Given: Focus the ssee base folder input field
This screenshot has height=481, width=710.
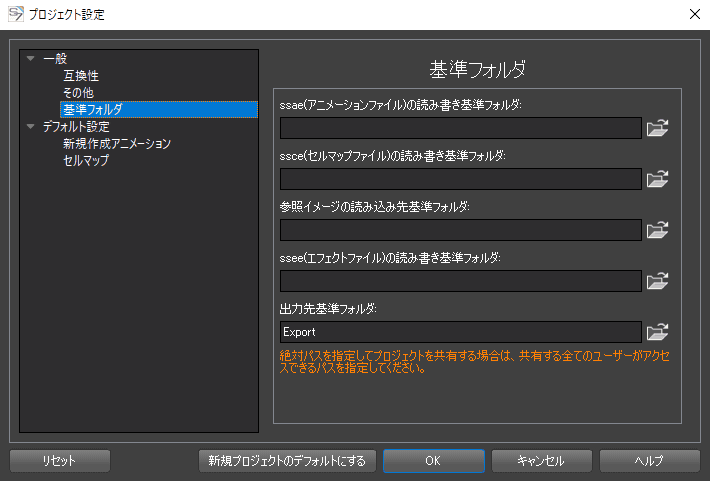Looking at the screenshot, I should (x=461, y=281).
